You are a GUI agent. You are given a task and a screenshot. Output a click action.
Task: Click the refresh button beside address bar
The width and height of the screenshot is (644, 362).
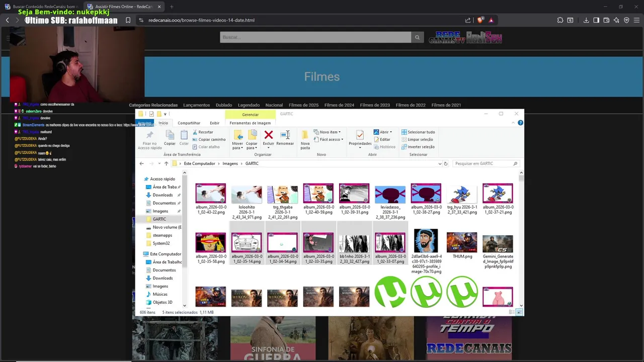(x=445, y=163)
